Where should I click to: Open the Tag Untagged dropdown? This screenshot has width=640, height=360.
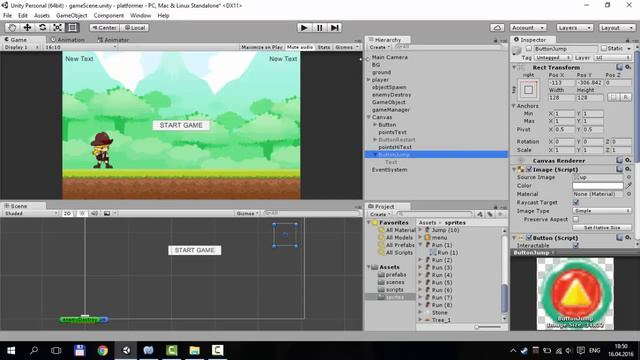[553, 58]
